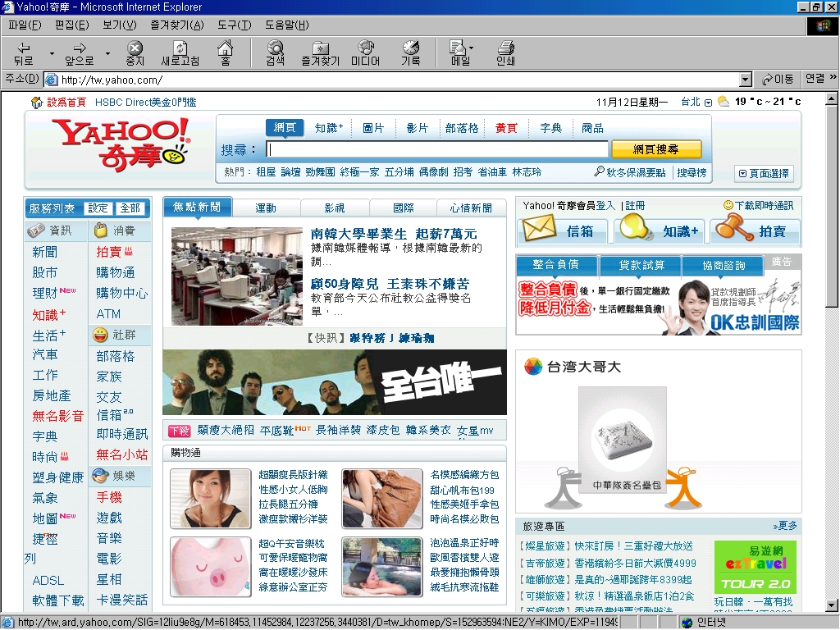Click the scroll-down arrow of page scrollbar
Screen dimensions: 840x630
point(832,606)
